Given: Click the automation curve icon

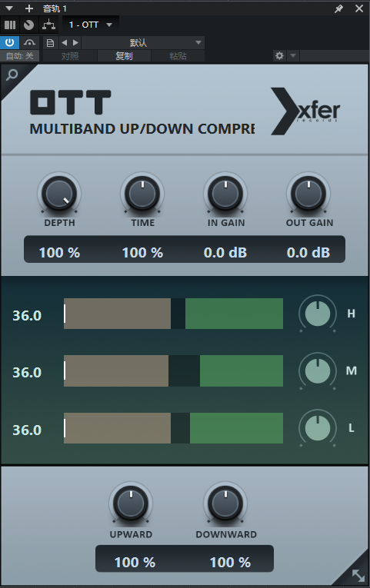Looking at the screenshot, I should tap(30, 42).
